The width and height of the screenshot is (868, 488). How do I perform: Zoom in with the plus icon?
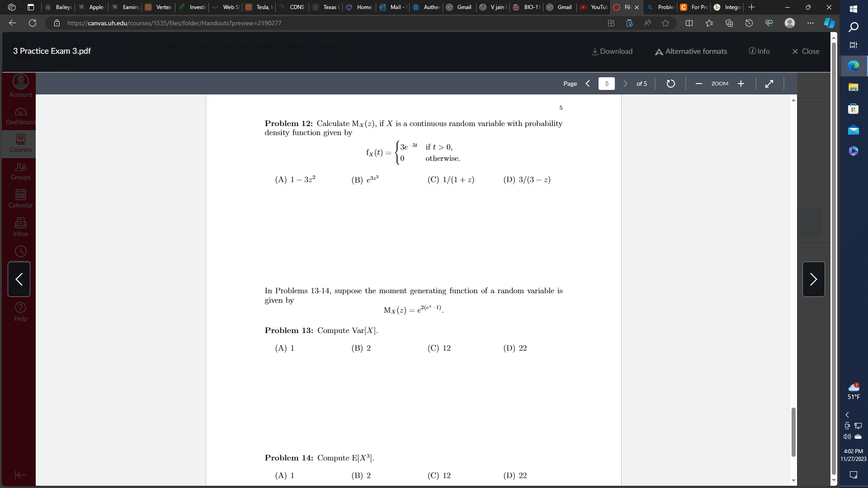click(741, 84)
